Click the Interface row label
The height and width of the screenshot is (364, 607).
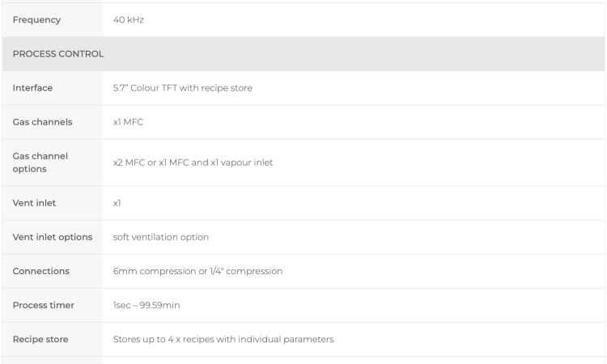pos(32,88)
